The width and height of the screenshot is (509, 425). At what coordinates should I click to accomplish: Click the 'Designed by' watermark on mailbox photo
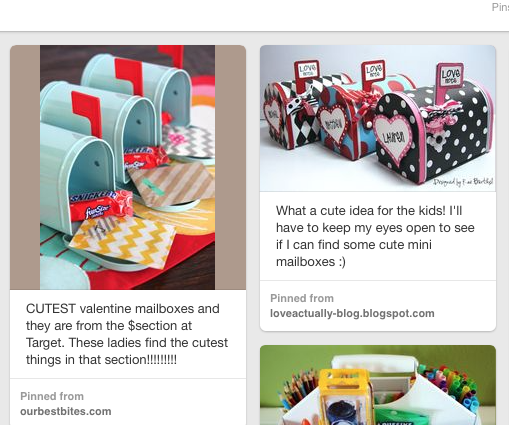(463, 182)
